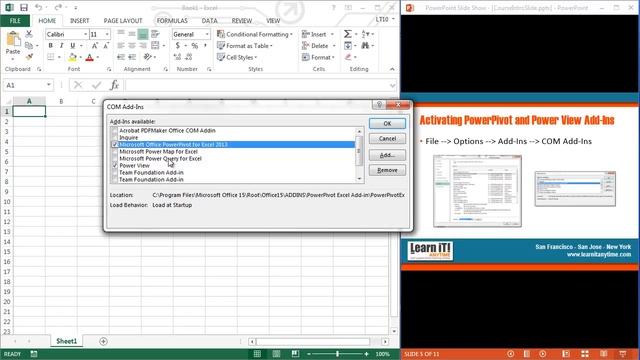Open the FILE tab
This screenshot has height=360, width=640.
pyautogui.click(x=15, y=20)
